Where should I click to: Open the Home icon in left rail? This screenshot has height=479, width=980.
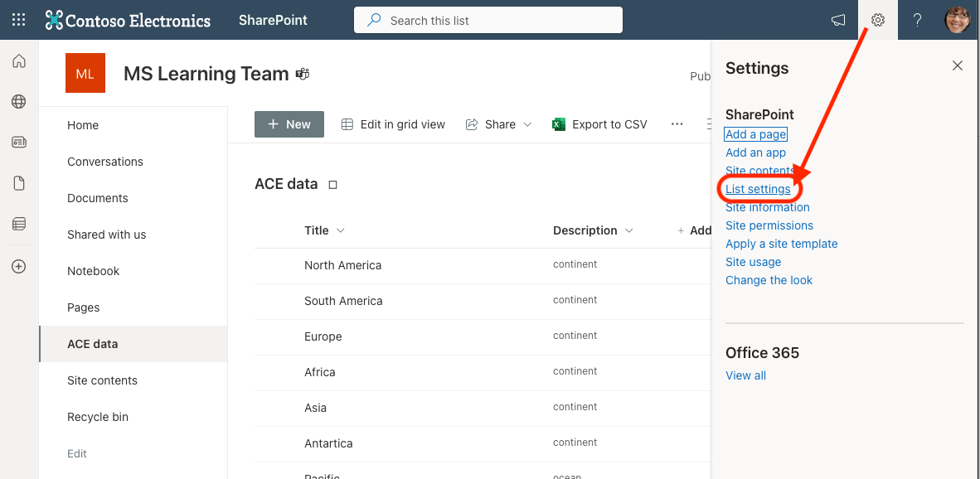[19, 61]
